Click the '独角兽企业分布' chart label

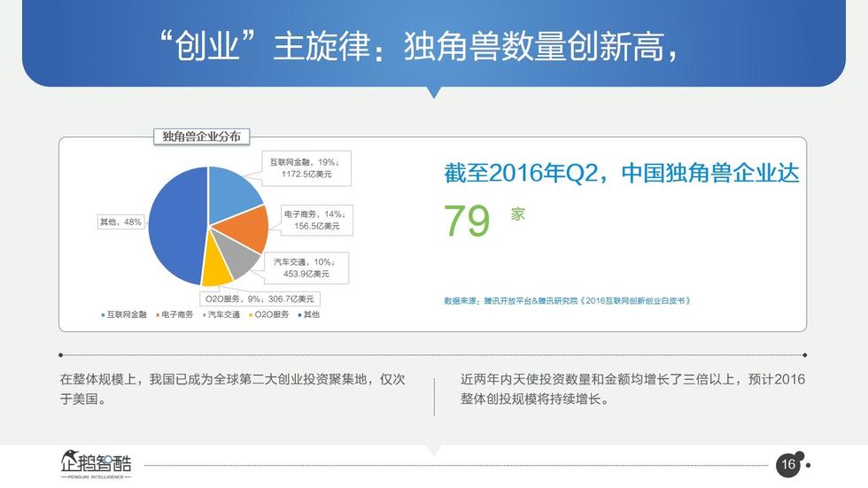coord(202,136)
